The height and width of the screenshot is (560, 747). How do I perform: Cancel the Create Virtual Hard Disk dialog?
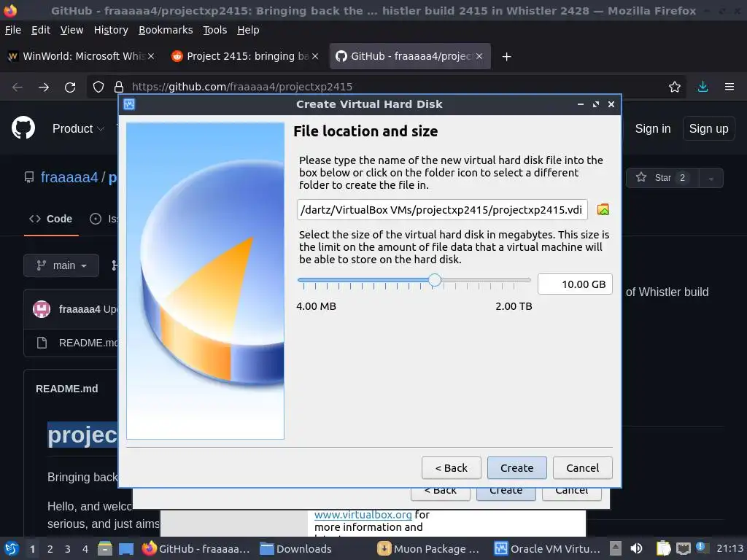pos(582,467)
